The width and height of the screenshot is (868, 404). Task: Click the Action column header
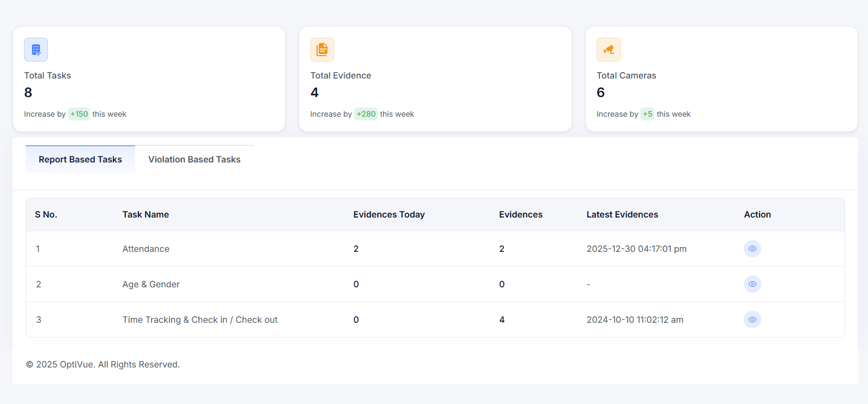[757, 215]
